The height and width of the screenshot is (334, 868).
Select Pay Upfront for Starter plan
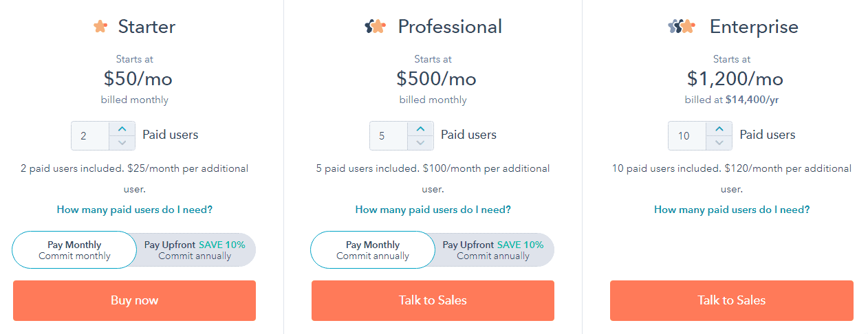[196, 249]
